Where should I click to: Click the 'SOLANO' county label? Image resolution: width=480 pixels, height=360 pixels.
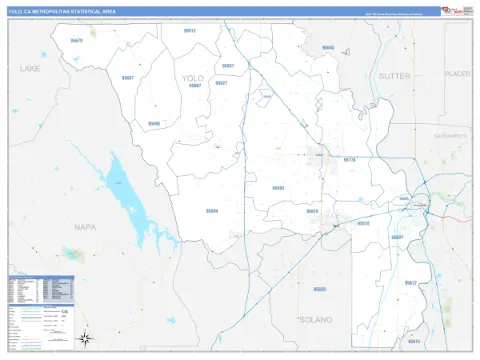click(x=316, y=320)
